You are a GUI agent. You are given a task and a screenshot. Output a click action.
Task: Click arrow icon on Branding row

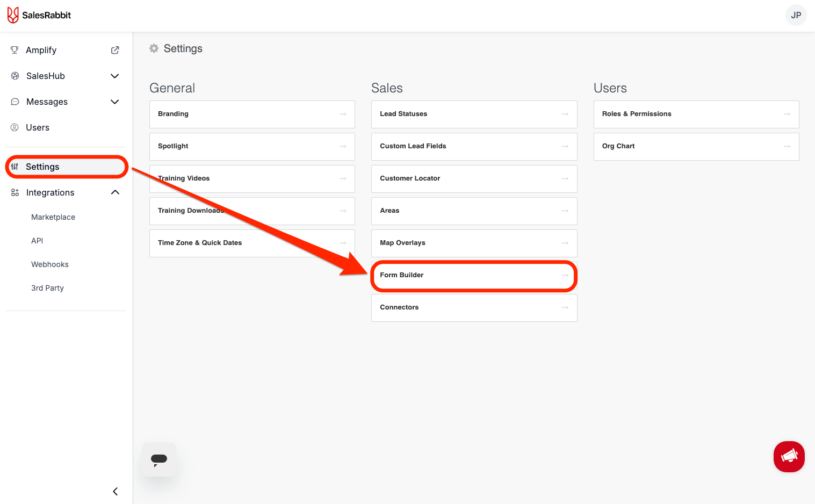[x=343, y=114]
